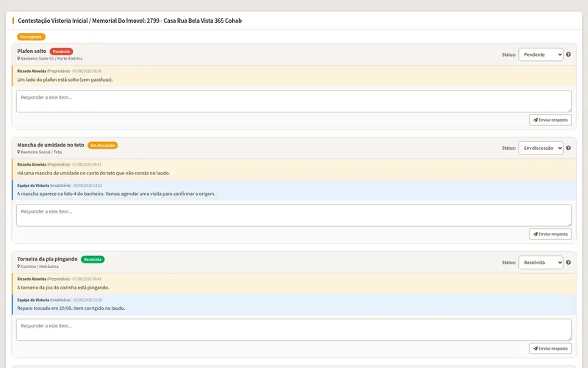The width and height of the screenshot is (588, 368).
Task: Click the orange Em discussão badge
Action: pyautogui.click(x=102, y=145)
